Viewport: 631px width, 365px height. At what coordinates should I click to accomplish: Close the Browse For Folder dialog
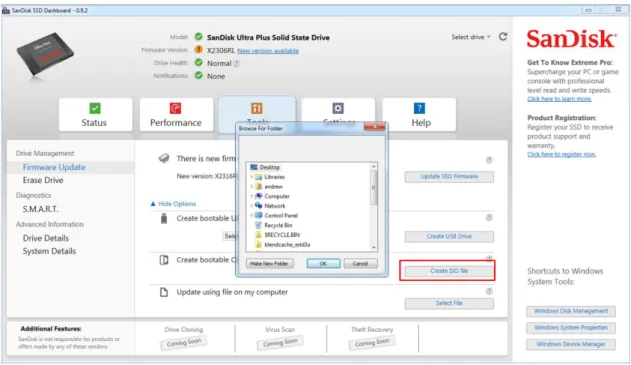[x=374, y=127]
